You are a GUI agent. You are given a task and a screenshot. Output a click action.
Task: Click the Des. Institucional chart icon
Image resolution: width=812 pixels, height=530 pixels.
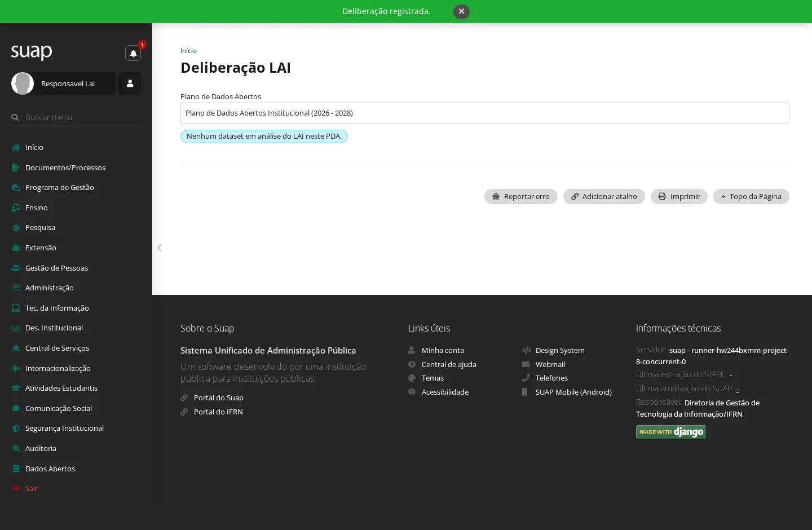pos(16,328)
